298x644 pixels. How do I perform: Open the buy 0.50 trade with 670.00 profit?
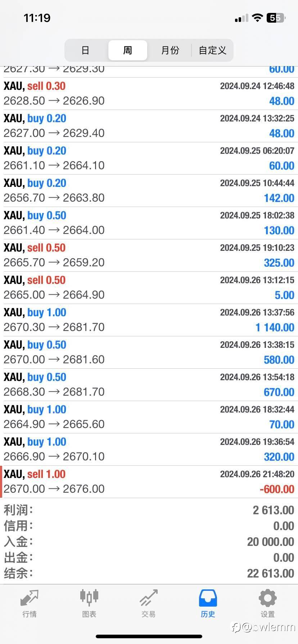[149, 385]
